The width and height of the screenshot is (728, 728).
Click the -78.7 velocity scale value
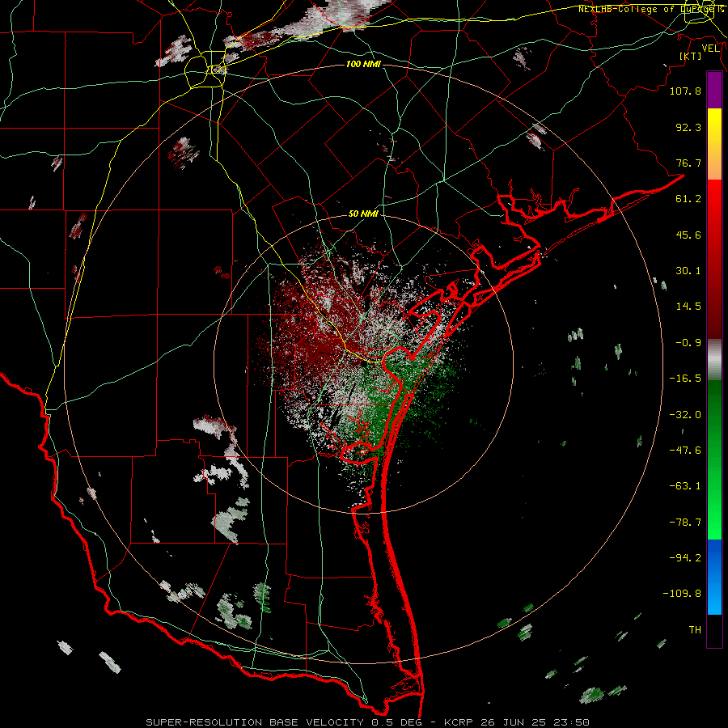coord(685,523)
